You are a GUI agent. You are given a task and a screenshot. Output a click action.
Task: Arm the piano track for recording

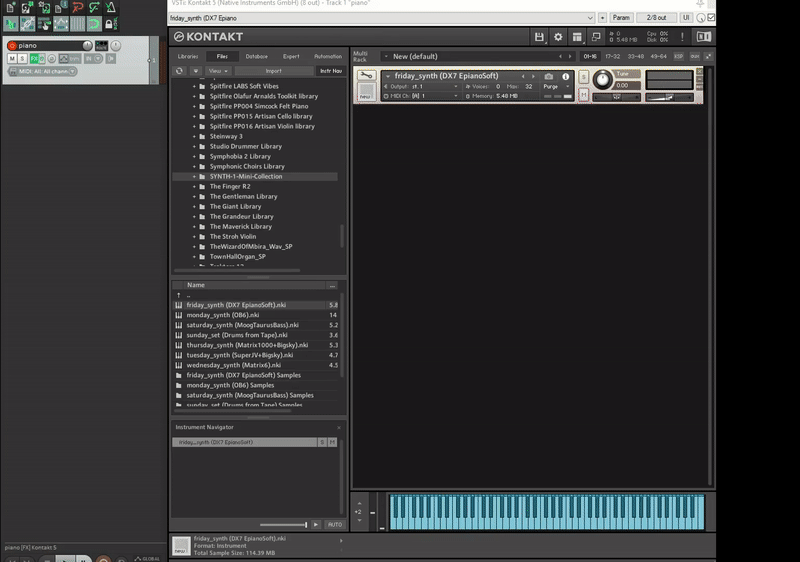(12, 46)
